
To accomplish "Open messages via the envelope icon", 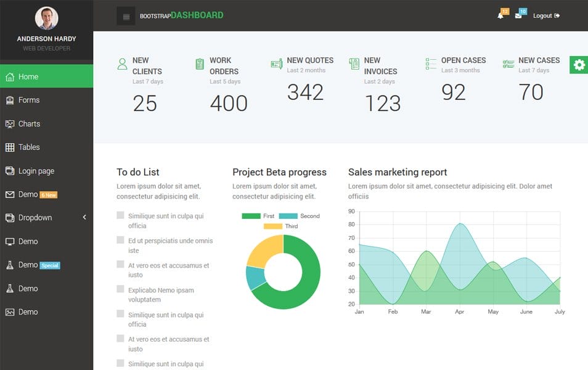I will click(520, 15).
